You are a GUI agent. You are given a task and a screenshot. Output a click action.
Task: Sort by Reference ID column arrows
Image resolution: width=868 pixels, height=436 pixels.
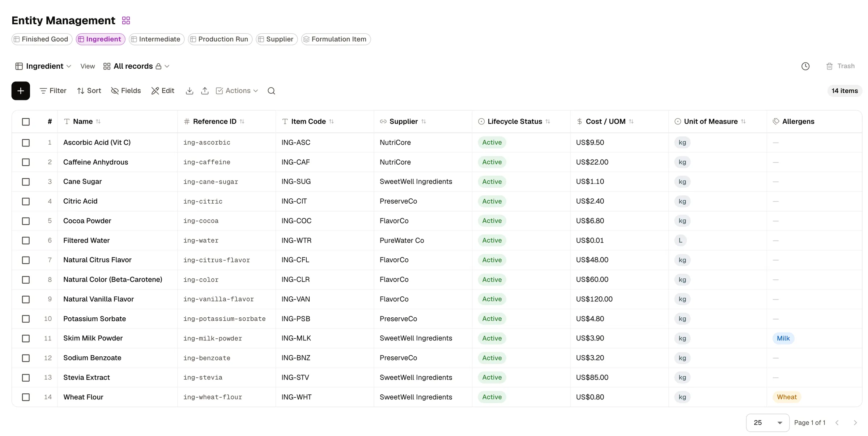coord(242,122)
